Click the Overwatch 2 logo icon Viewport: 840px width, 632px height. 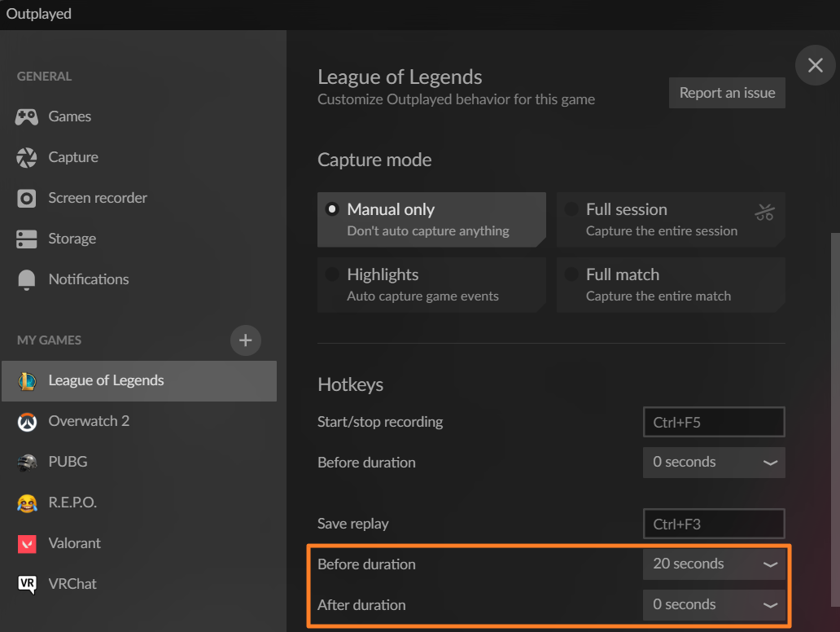(28, 421)
